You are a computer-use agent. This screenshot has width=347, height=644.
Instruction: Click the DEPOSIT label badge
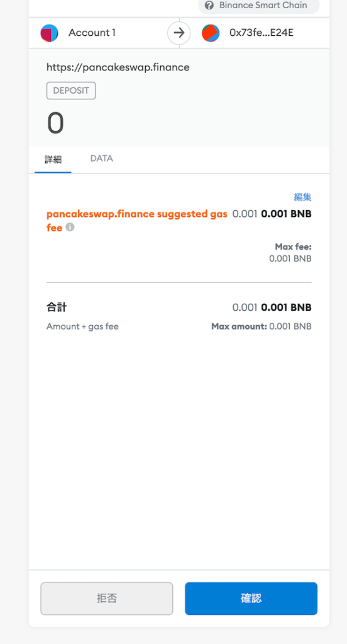(71, 91)
